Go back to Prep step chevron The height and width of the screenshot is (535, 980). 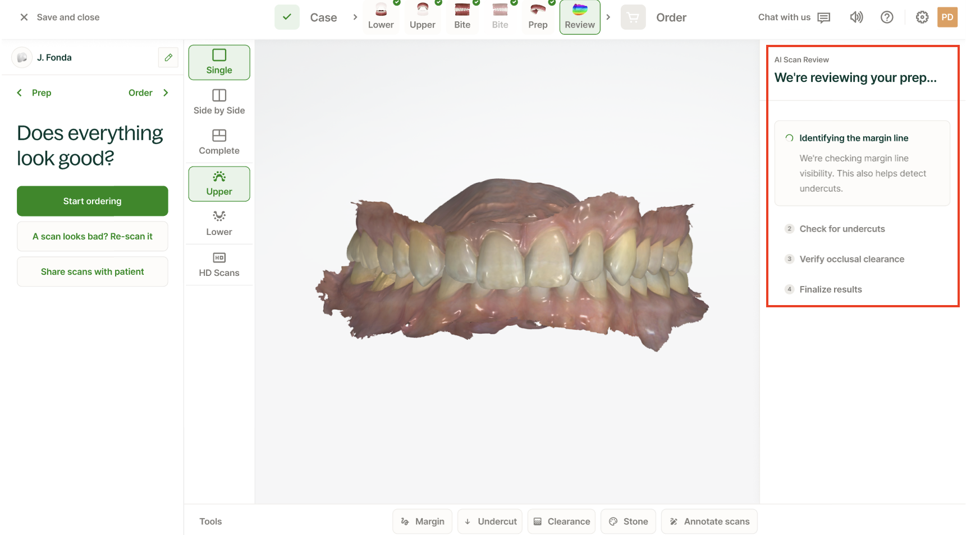pos(20,93)
